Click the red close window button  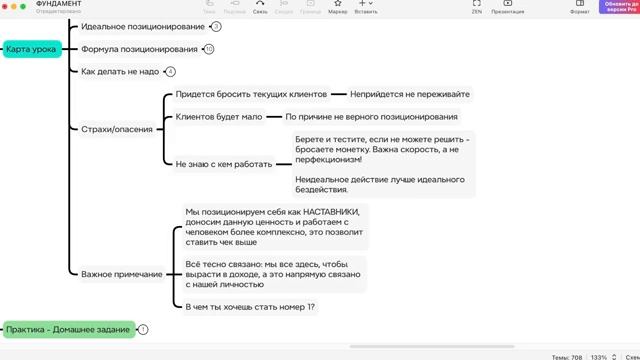click(4, 7)
